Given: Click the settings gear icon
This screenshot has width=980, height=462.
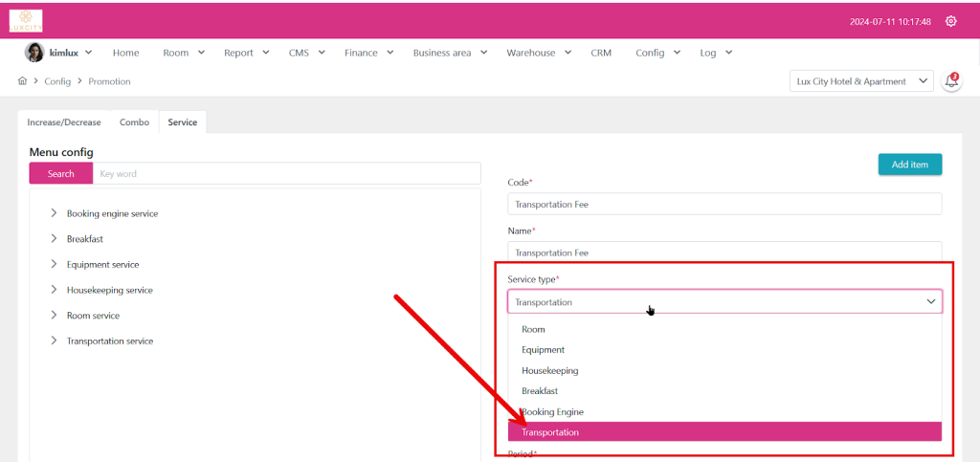Looking at the screenshot, I should tap(950, 21).
